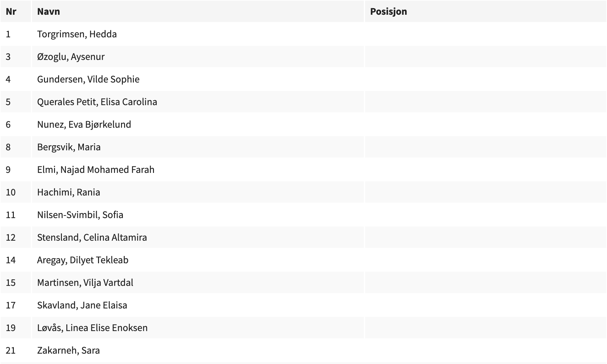The image size is (607, 364).
Task: Select Skavland, Jane Elaisa
Action: point(82,305)
